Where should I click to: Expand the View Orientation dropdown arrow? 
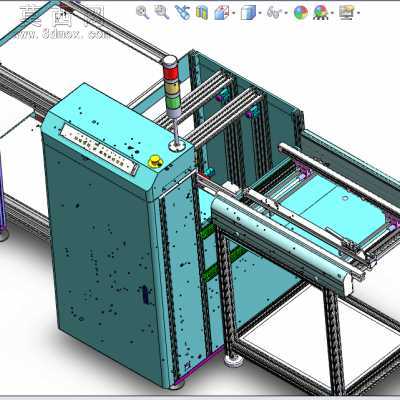click(233, 13)
